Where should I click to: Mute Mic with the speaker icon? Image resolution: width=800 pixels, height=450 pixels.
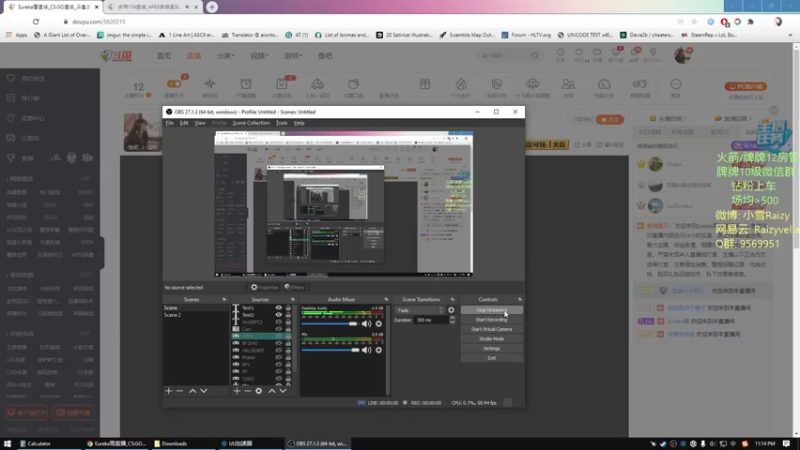[x=366, y=350]
